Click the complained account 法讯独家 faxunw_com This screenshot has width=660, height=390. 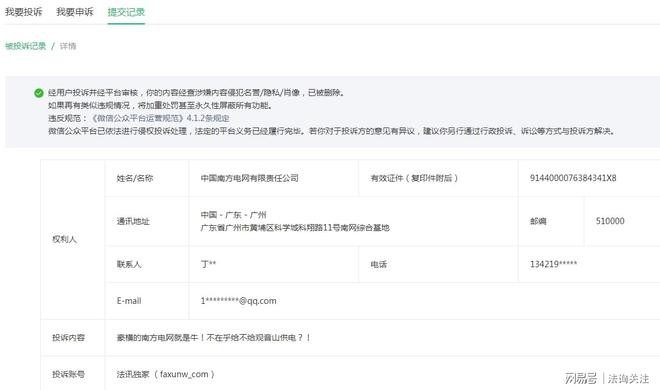166,374
